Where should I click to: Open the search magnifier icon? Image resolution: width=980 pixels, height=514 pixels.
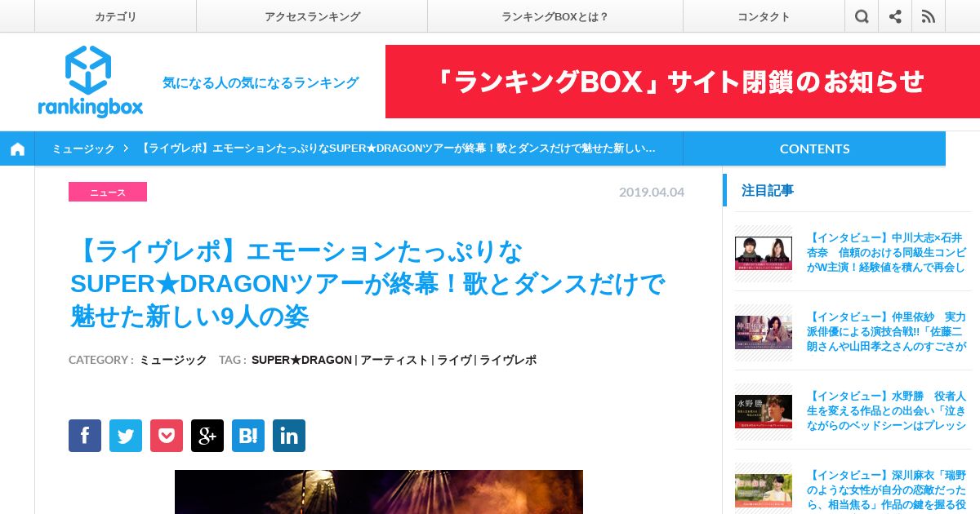coord(862,16)
